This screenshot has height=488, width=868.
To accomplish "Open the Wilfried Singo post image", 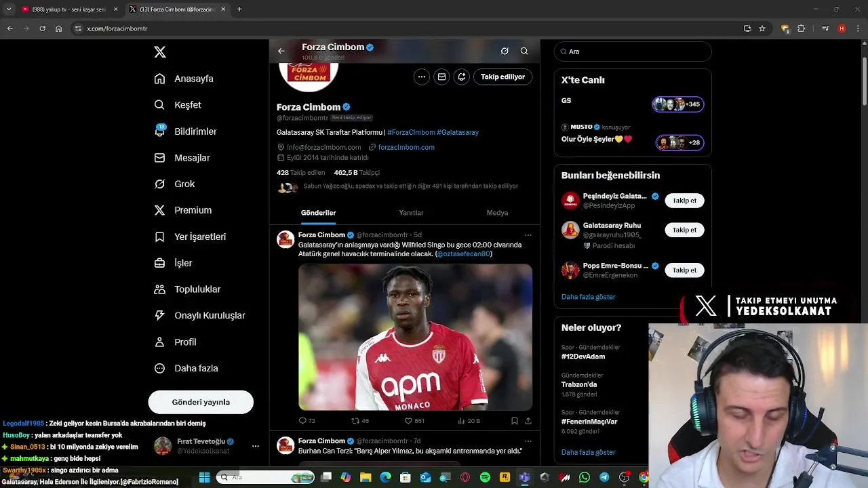I will (415, 337).
